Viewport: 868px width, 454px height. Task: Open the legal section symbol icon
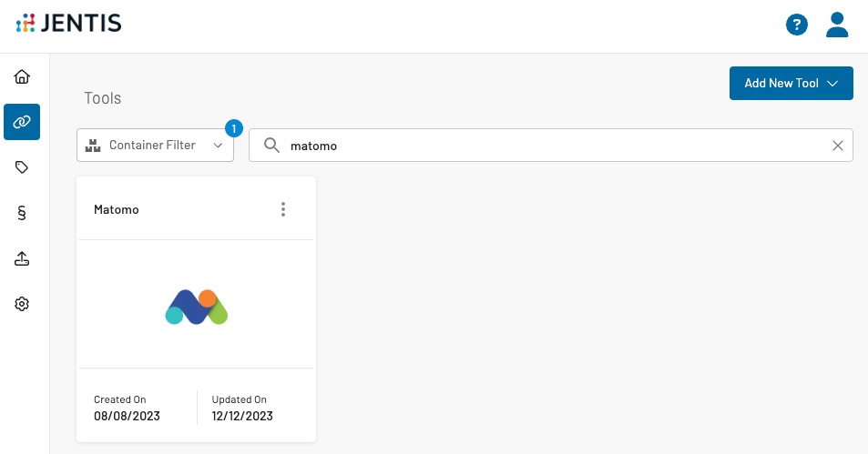tap(22, 213)
